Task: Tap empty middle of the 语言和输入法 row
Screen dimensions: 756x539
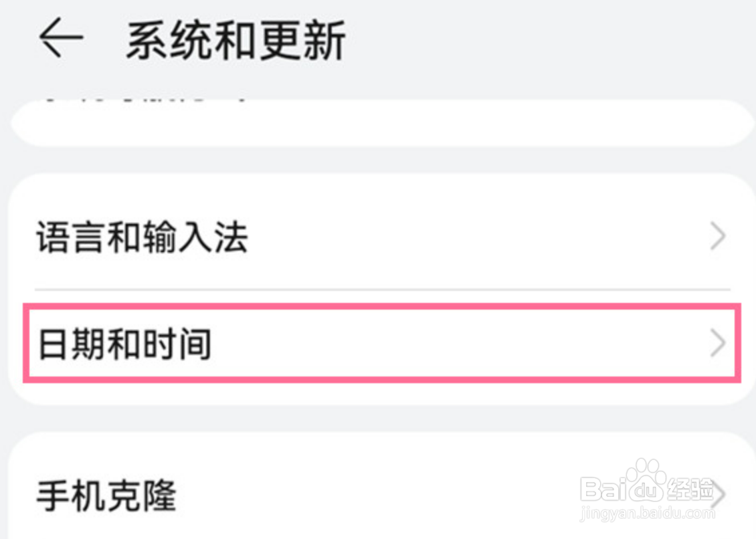Action: (468, 238)
